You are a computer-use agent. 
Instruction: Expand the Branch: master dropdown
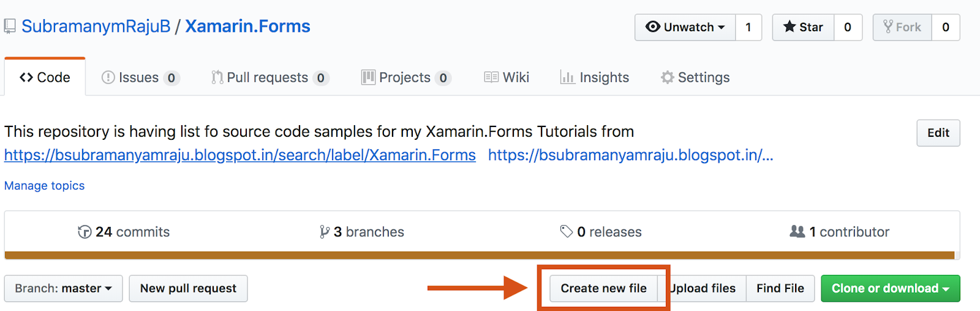click(64, 288)
